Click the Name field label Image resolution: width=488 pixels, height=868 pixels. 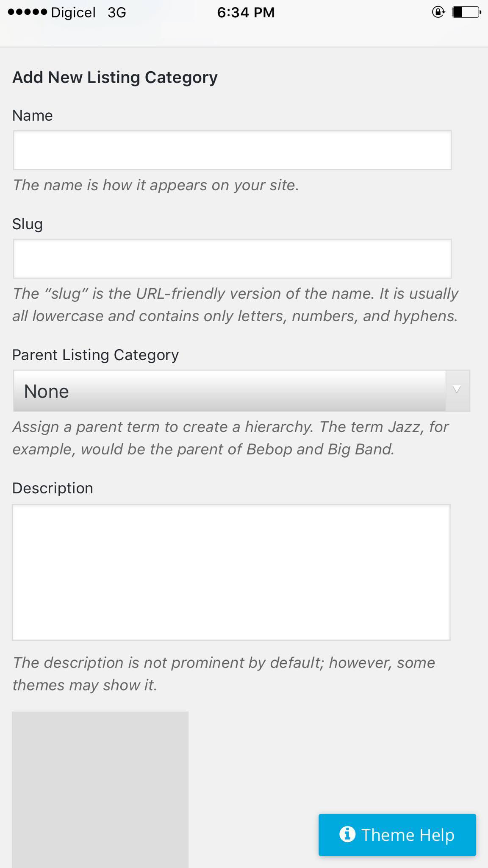[x=33, y=116]
